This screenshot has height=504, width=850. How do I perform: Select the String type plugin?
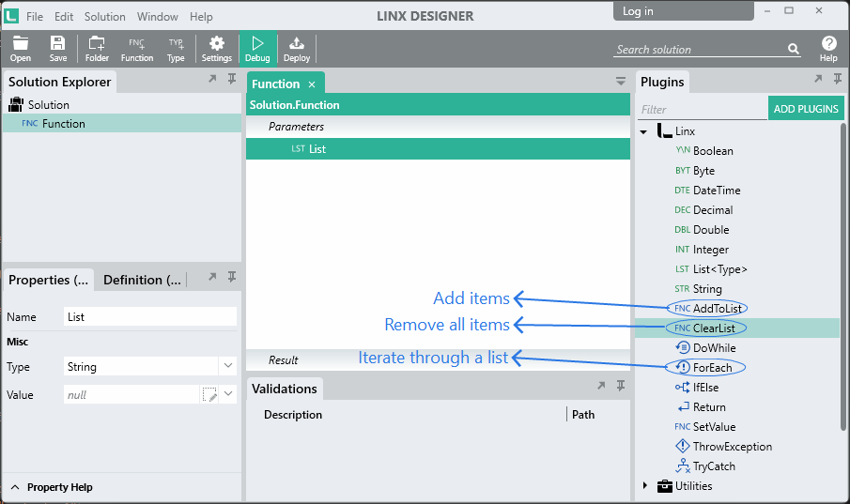[698, 289]
